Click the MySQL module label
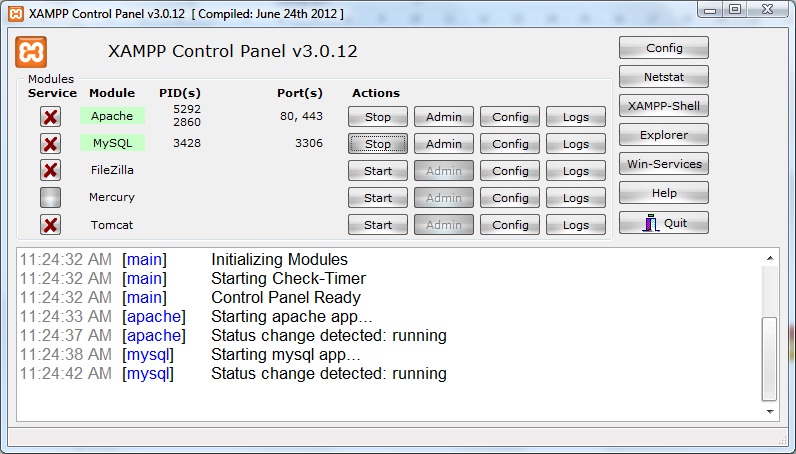This screenshot has width=796, height=454. click(112, 143)
